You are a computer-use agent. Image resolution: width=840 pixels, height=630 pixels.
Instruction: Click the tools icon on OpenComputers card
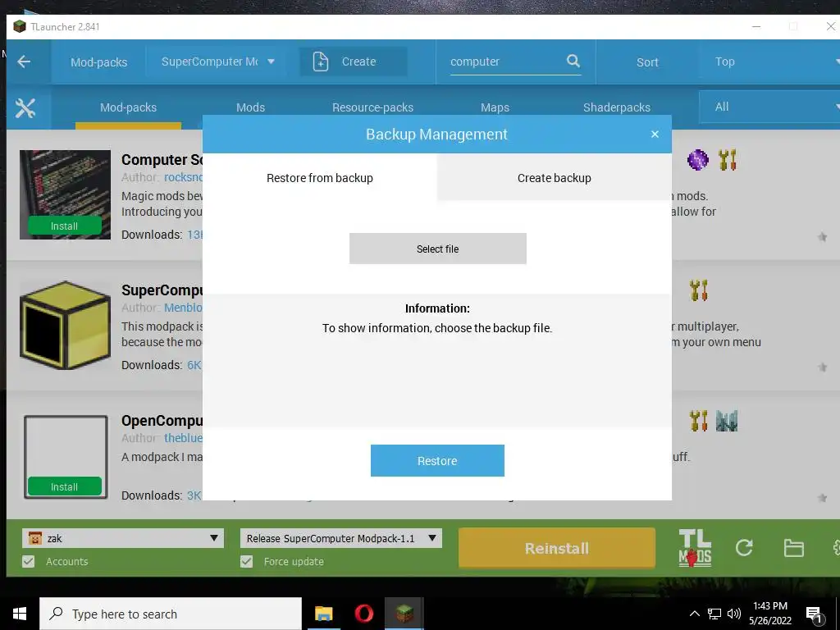pyautogui.click(x=699, y=421)
